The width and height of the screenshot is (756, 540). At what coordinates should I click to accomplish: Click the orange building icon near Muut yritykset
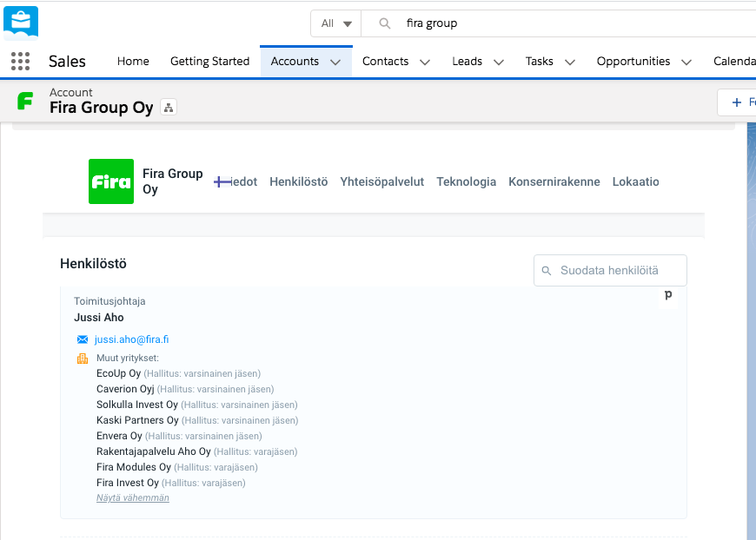[x=83, y=358]
